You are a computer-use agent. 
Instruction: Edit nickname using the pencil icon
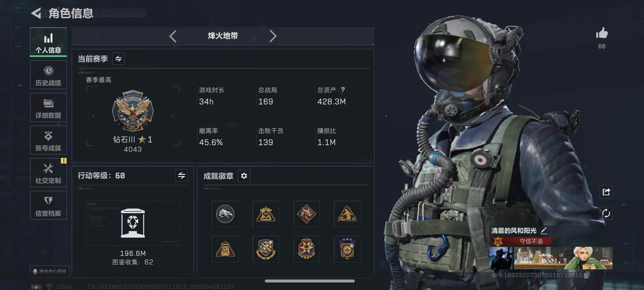pos(543,230)
